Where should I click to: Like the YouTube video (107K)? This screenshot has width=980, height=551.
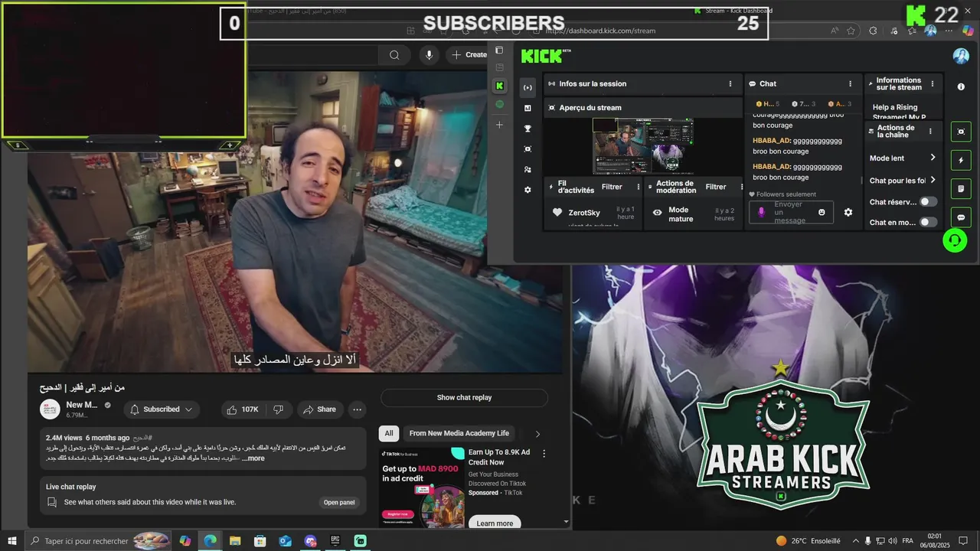pyautogui.click(x=242, y=409)
